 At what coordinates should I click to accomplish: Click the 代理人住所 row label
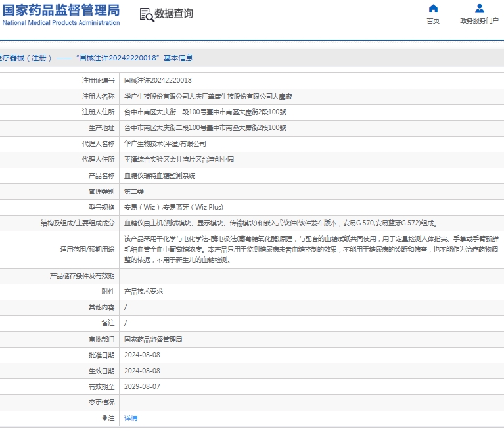click(x=98, y=160)
